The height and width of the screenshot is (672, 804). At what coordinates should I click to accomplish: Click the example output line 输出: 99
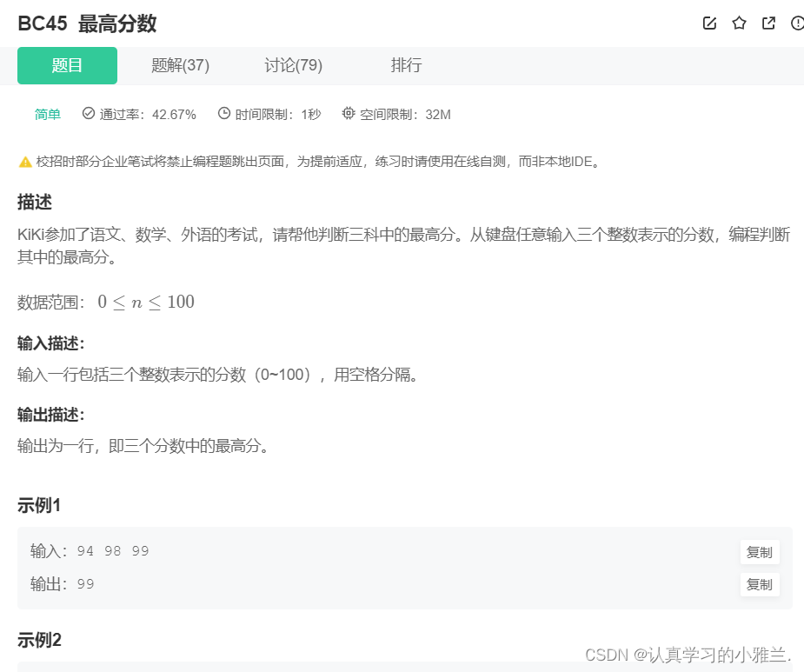(x=62, y=584)
